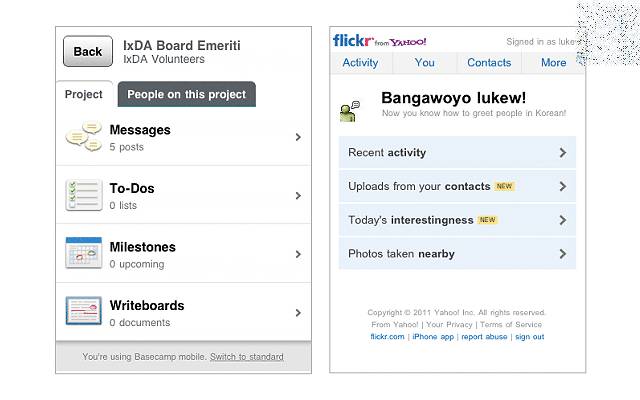Select the Project tab
Screen dimensions: 640x400
pyautogui.click(x=84, y=94)
